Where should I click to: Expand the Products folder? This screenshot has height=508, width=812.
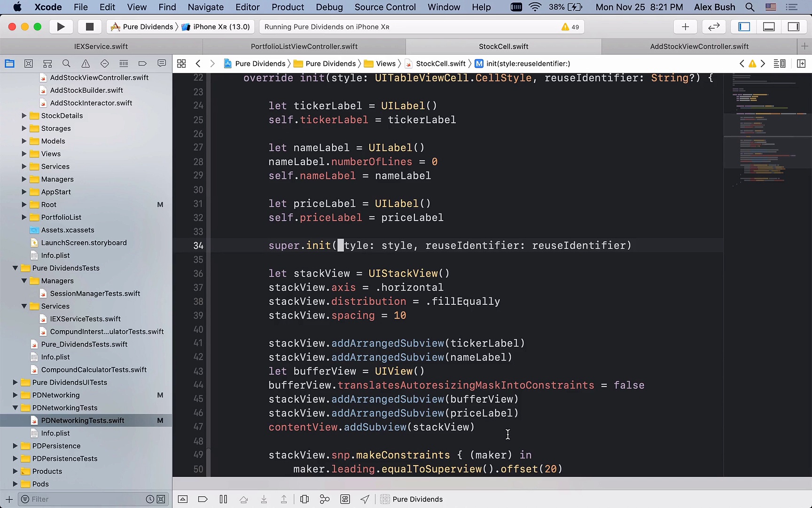coord(15,471)
